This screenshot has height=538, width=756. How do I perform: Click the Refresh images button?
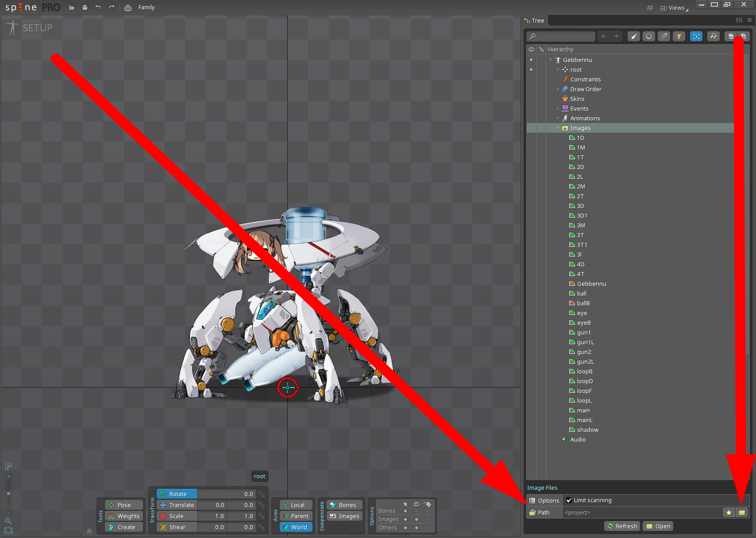pos(622,526)
